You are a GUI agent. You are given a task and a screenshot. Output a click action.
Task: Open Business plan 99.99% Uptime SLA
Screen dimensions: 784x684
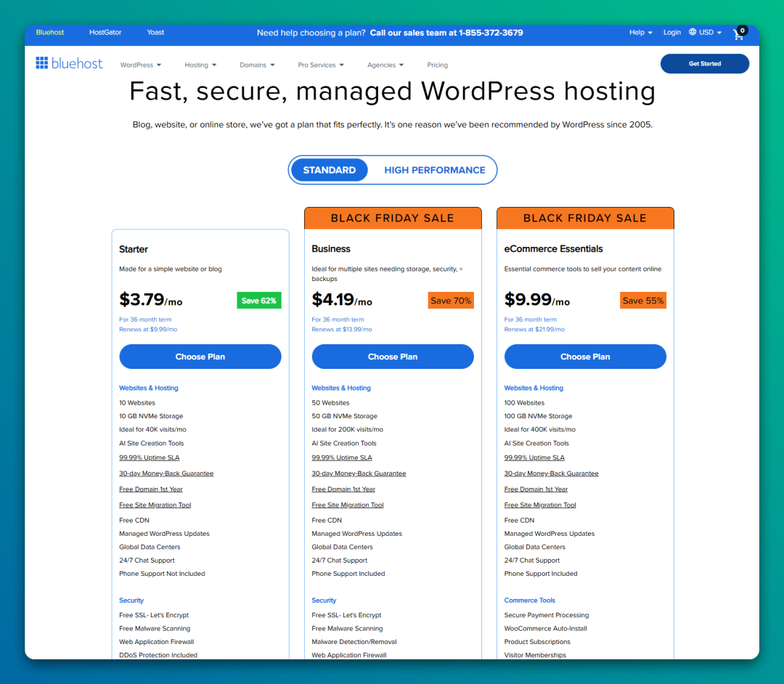coord(341,457)
